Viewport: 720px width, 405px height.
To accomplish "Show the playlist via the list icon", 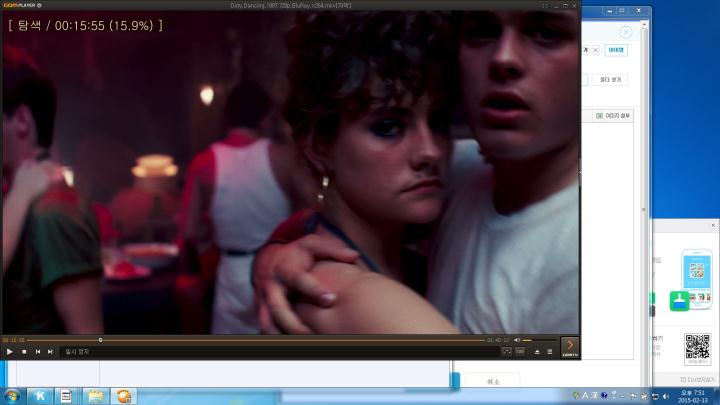I will (x=550, y=352).
